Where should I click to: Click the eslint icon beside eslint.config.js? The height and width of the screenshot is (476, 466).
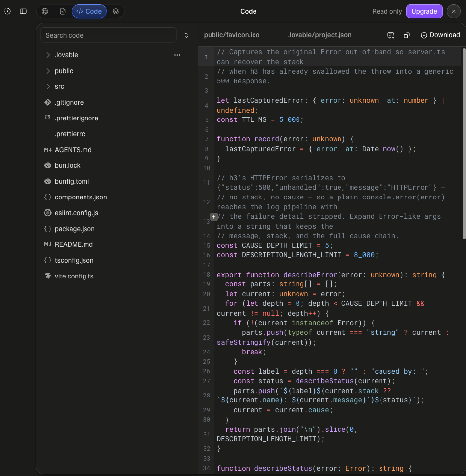coord(48,213)
